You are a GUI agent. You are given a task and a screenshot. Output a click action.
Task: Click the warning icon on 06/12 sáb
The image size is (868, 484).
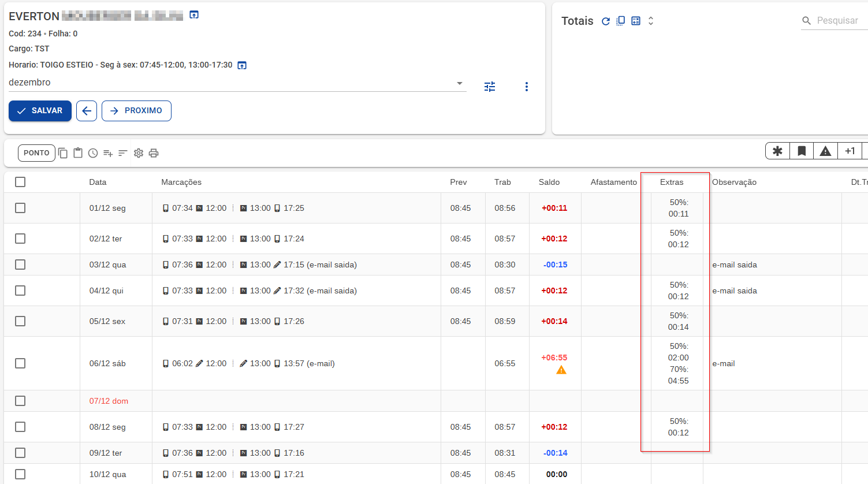click(561, 370)
